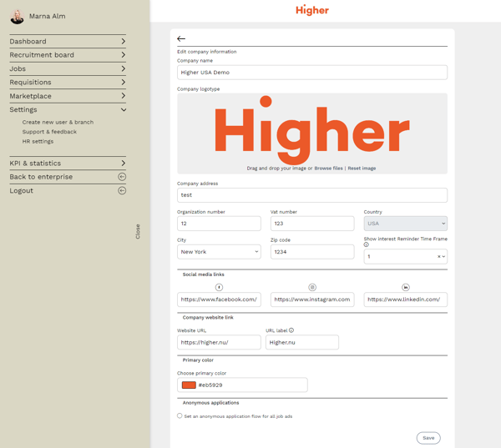Click the Instagram URL input field

312,300
